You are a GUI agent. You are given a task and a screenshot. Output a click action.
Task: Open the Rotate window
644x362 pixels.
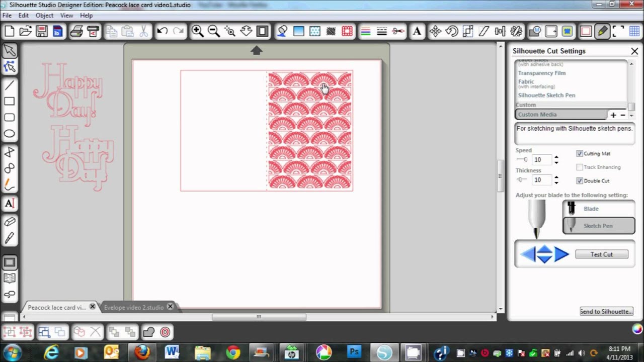pos(451,31)
